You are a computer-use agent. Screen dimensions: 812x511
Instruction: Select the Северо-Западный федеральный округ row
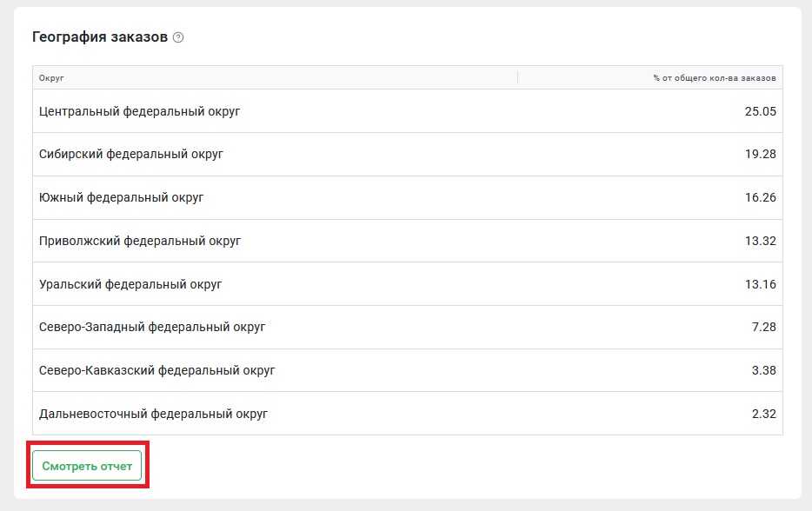pos(408,328)
